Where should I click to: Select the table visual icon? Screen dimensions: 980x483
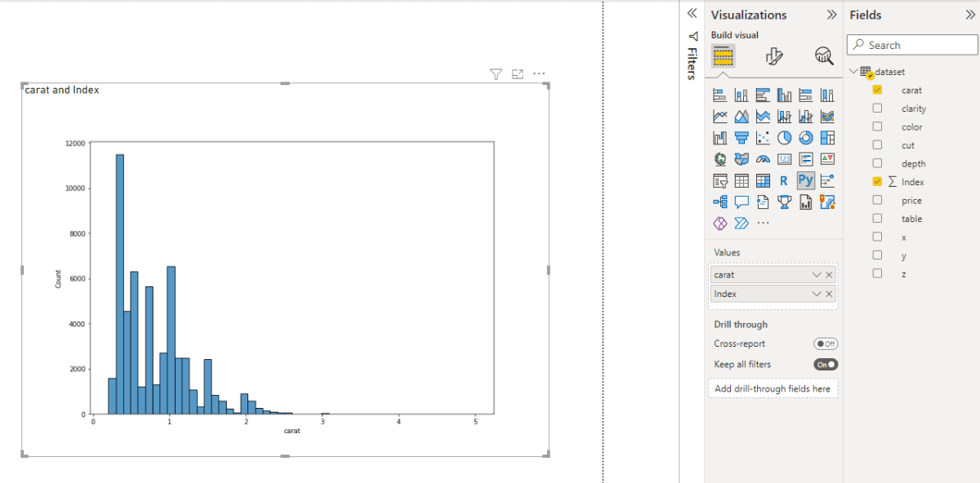point(742,180)
